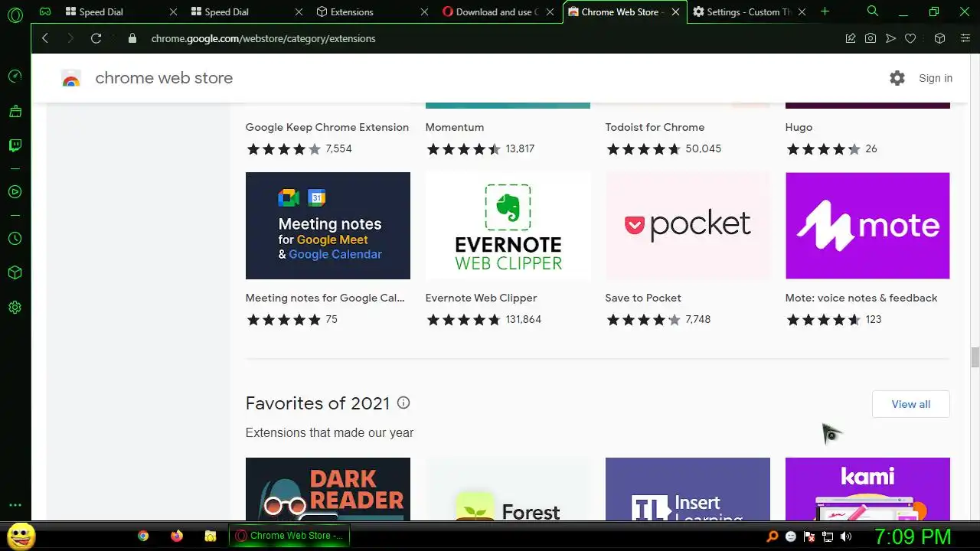Click Save to Pocket title text

pos(643,298)
